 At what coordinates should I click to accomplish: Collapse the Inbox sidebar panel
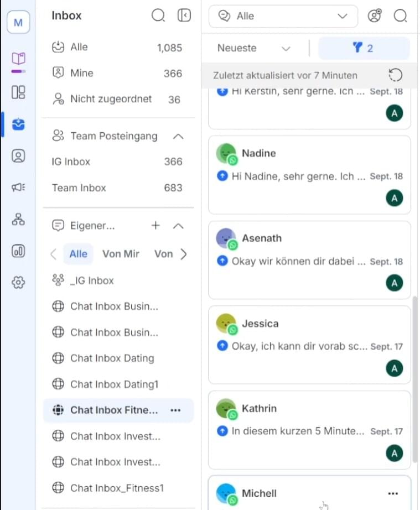click(184, 16)
